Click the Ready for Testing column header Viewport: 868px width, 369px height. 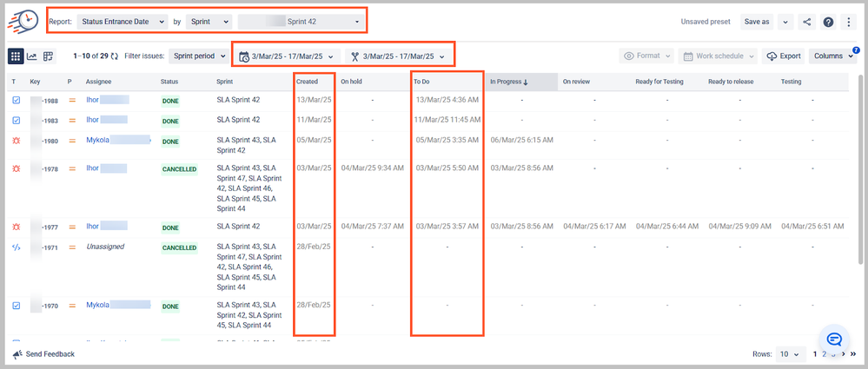659,82
